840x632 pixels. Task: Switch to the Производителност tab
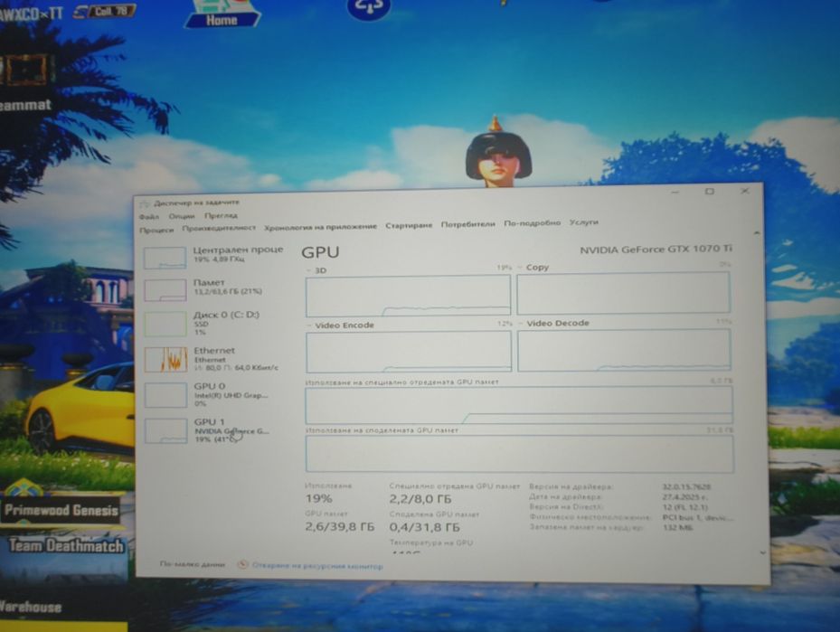click(x=219, y=228)
